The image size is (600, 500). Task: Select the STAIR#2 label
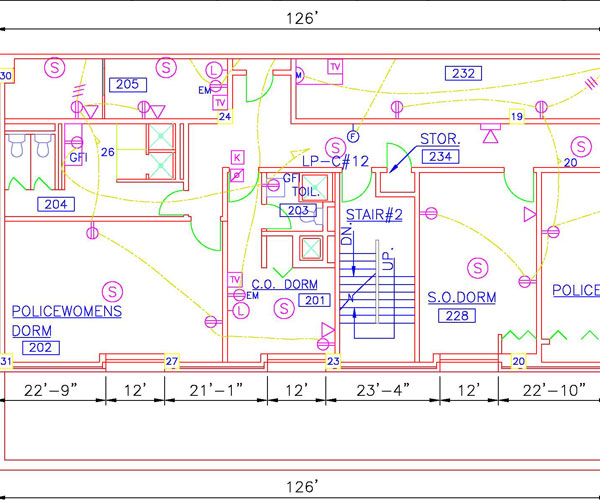click(374, 215)
